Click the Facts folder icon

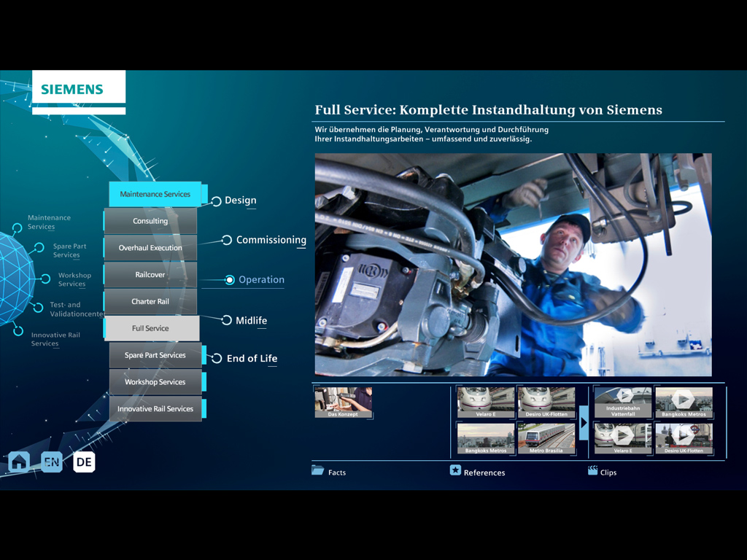click(x=318, y=470)
